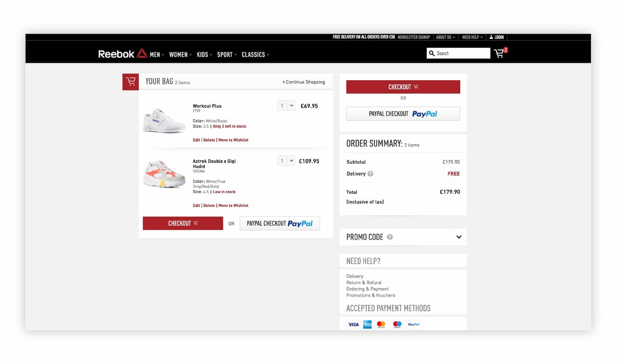Click the Mastercard payment icon
This screenshot has width=617, height=364.
point(381,325)
